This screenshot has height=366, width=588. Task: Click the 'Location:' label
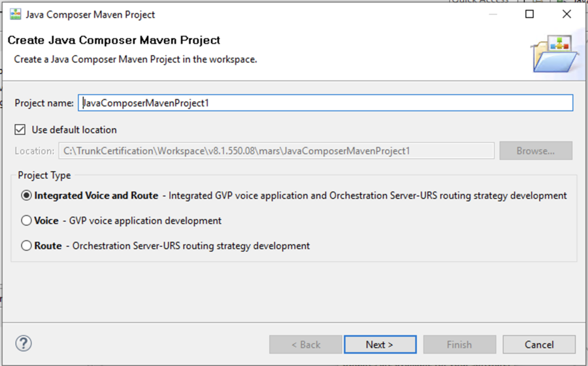[35, 151]
